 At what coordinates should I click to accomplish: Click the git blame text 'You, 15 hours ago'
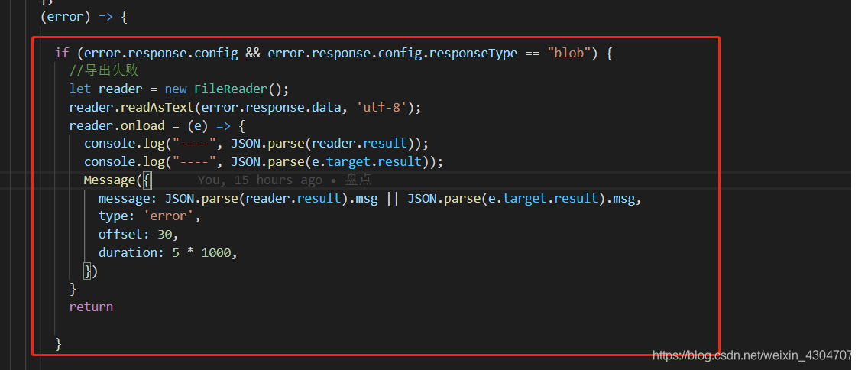[x=260, y=180]
